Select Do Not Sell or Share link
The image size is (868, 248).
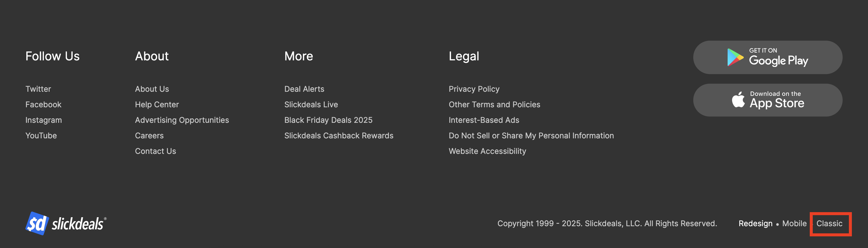(531, 135)
